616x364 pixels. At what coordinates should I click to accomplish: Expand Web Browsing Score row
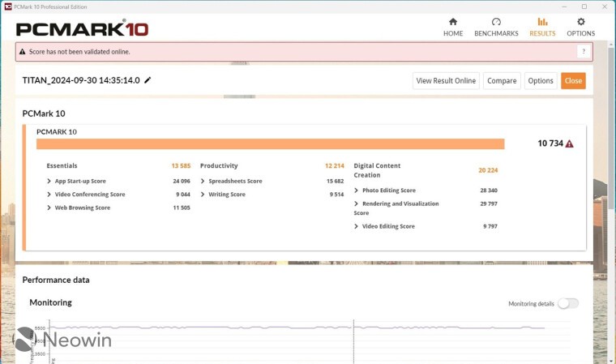click(x=49, y=208)
